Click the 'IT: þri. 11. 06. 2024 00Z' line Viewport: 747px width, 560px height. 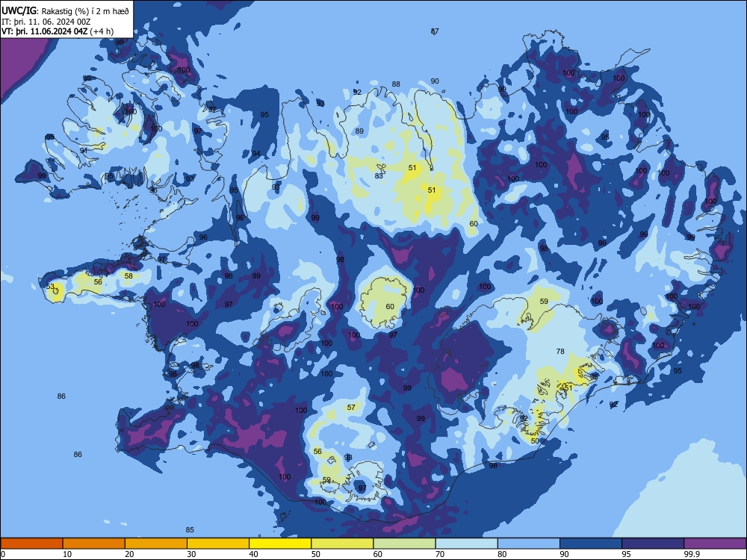pyautogui.click(x=46, y=22)
